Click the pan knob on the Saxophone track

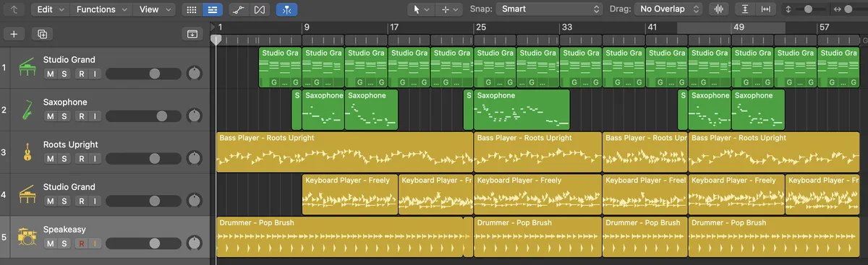pos(194,116)
